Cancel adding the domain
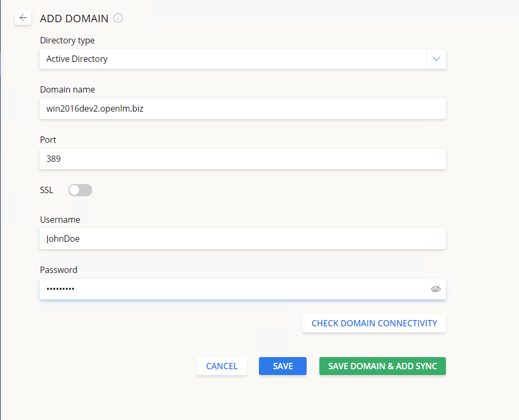 221,366
